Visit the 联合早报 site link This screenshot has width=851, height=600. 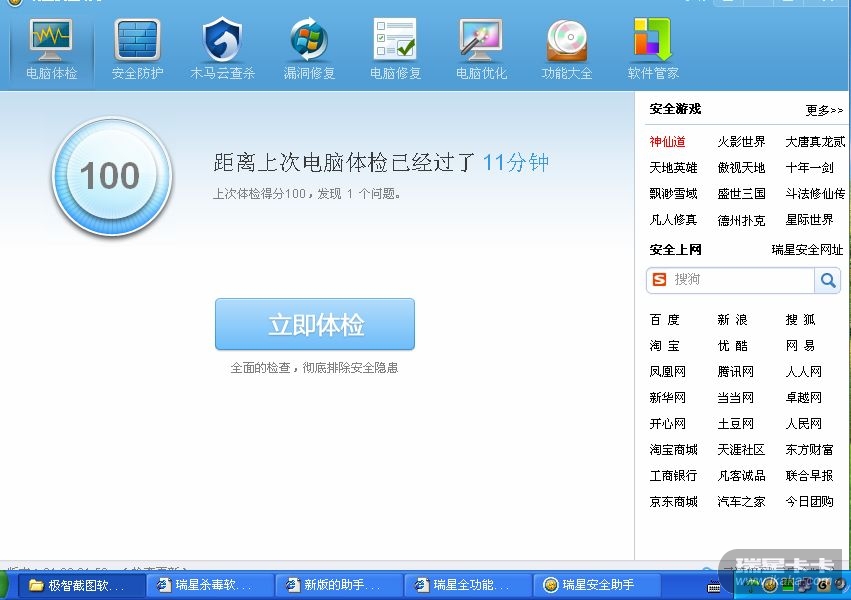pos(809,476)
